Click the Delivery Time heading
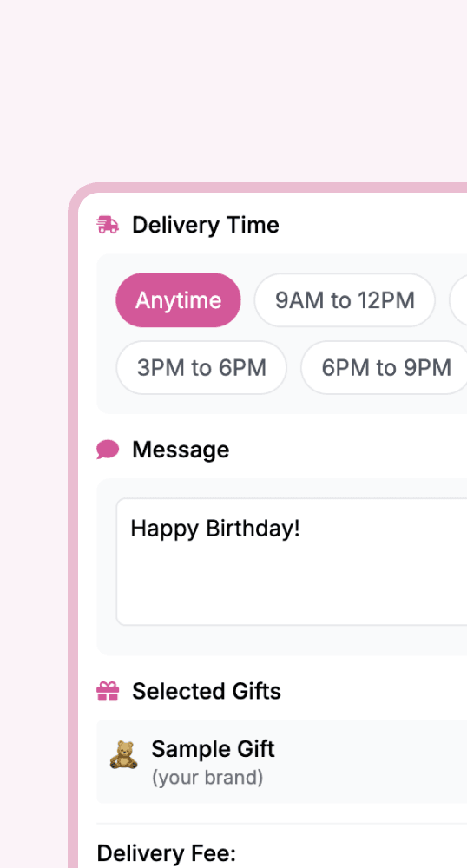 coord(205,225)
